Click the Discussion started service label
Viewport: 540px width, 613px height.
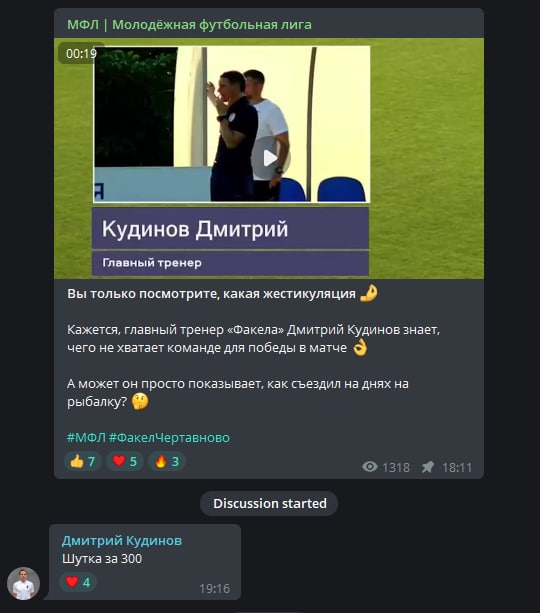click(x=269, y=504)
